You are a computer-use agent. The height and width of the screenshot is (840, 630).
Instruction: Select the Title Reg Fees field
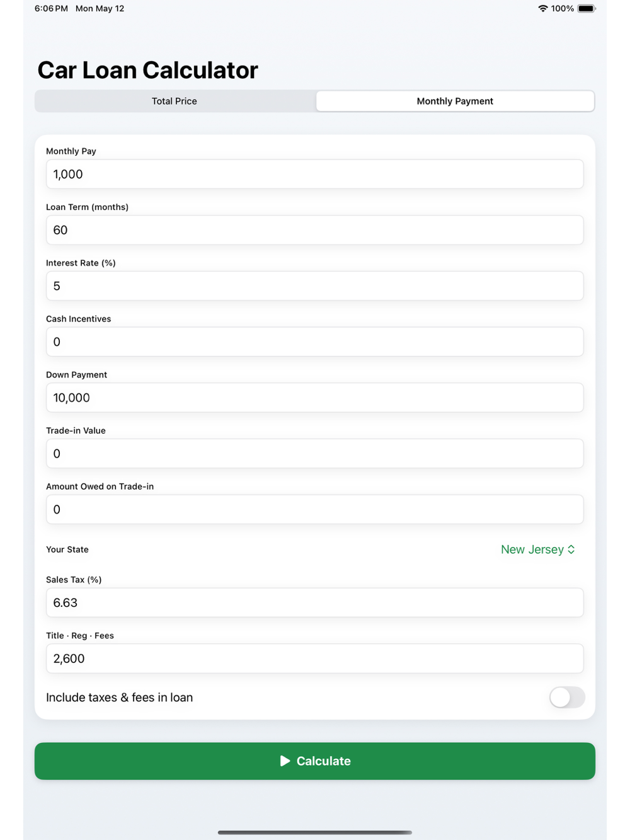pyautogui.click(x=315, y=659)
